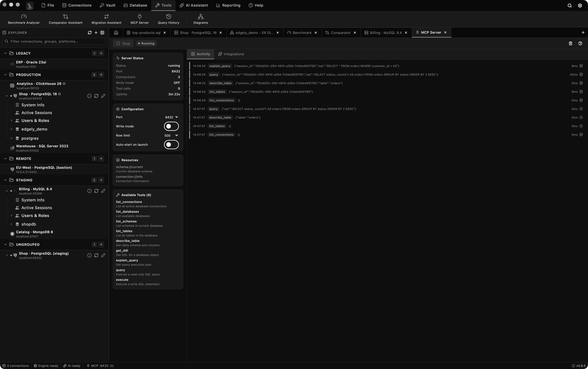Clear the activity log with trash icon
The height and width of the screenshot is (369, 588).
(570, 43)
